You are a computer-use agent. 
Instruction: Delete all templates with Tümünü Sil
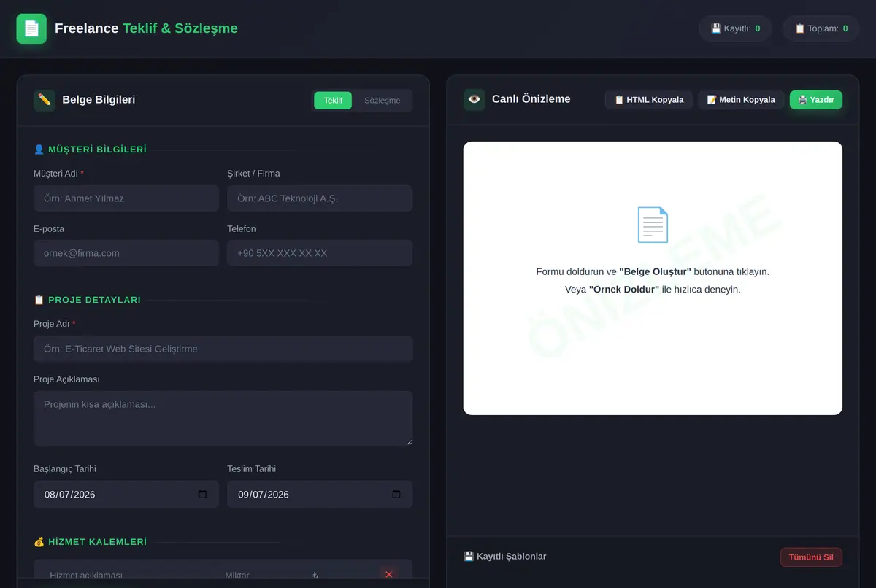811,557
